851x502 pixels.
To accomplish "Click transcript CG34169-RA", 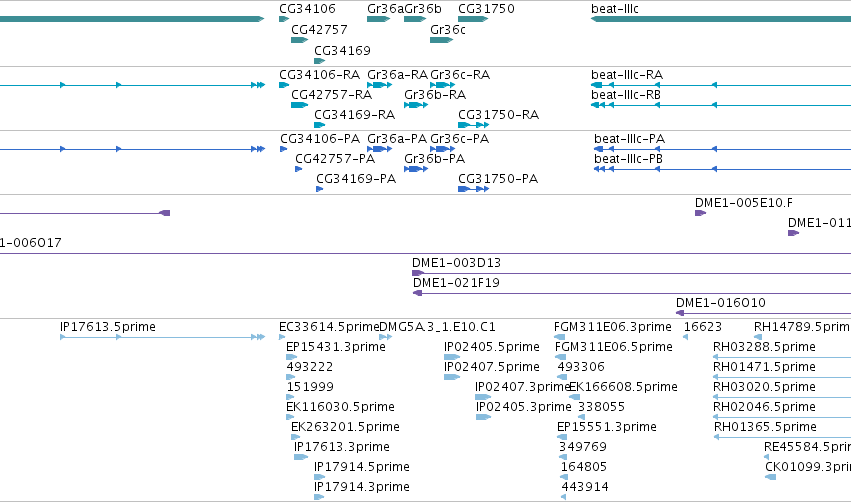I will [x=355, y=115].
